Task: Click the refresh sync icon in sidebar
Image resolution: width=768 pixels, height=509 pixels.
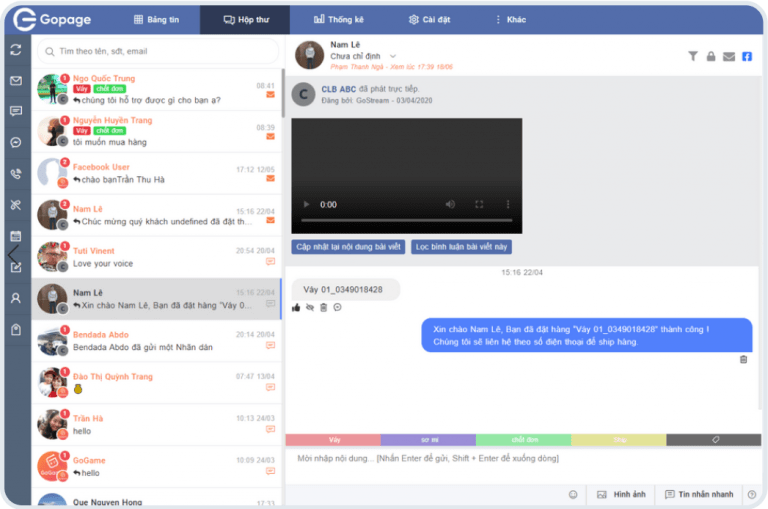Action: coord(16,50)
